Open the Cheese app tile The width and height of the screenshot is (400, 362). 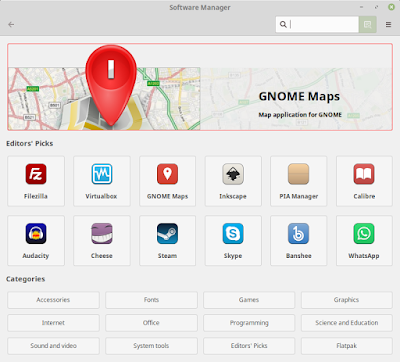(x=102, y=240)
